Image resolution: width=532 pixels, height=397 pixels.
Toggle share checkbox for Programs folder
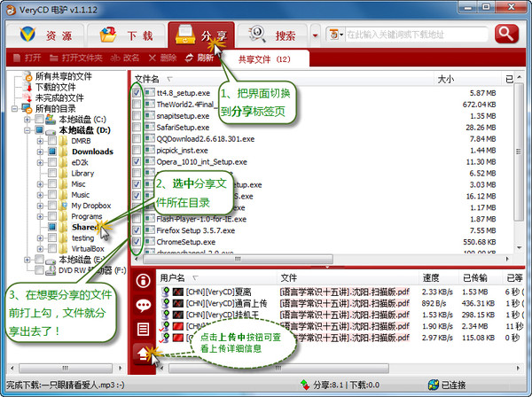pyautogui.click(x=52, y=216)
